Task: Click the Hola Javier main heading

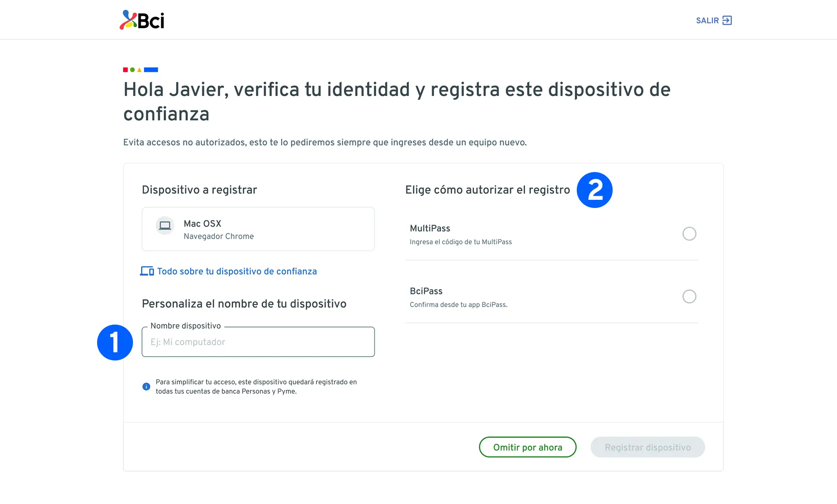Action: pos(397,102)
